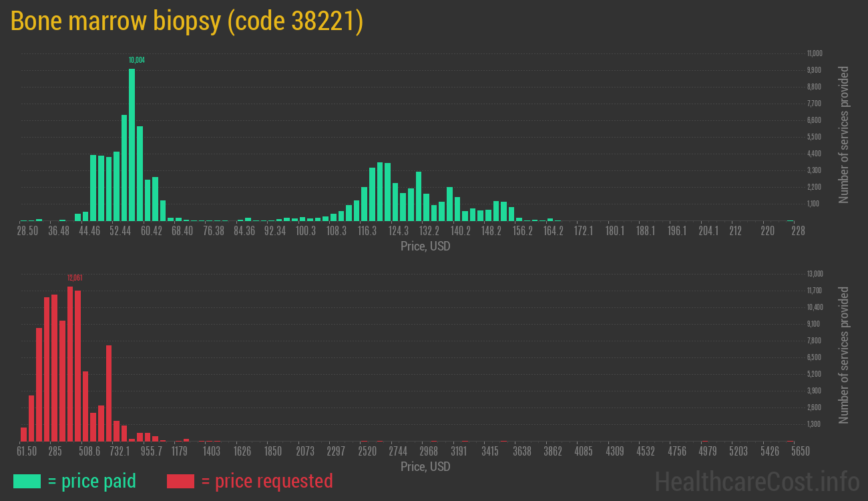Open the HealthcareCost.info watermark link

(756, 481)
